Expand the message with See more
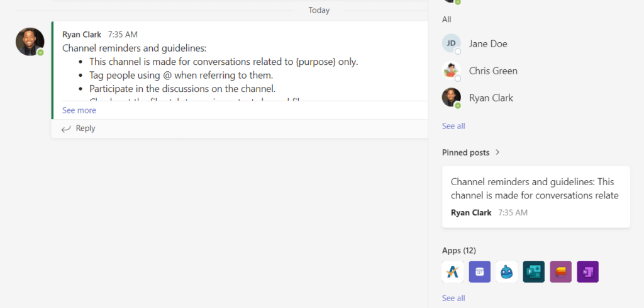Viewport: 644px width, 308px height. tap(79, 110)
